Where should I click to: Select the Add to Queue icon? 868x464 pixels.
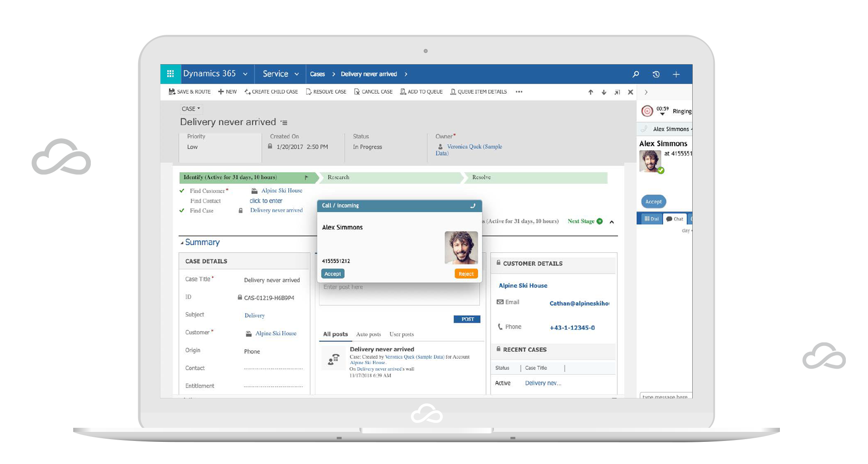pos(403,91)
